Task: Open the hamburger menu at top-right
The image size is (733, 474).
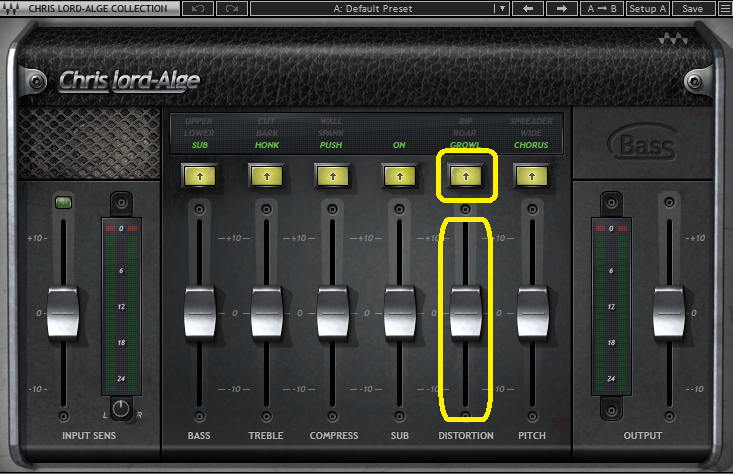Action: (x=723, y=9)
